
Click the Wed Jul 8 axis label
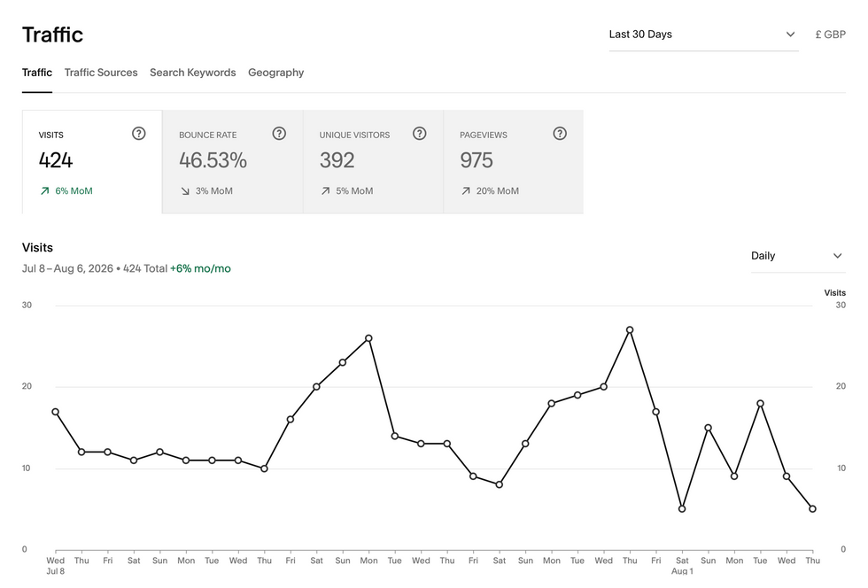pos(55,565)
